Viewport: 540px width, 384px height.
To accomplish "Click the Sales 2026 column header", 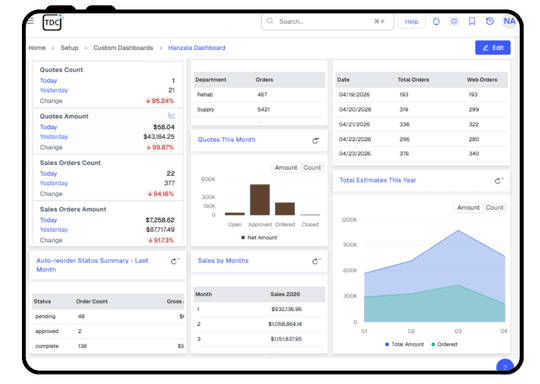I will coord(285,294).
